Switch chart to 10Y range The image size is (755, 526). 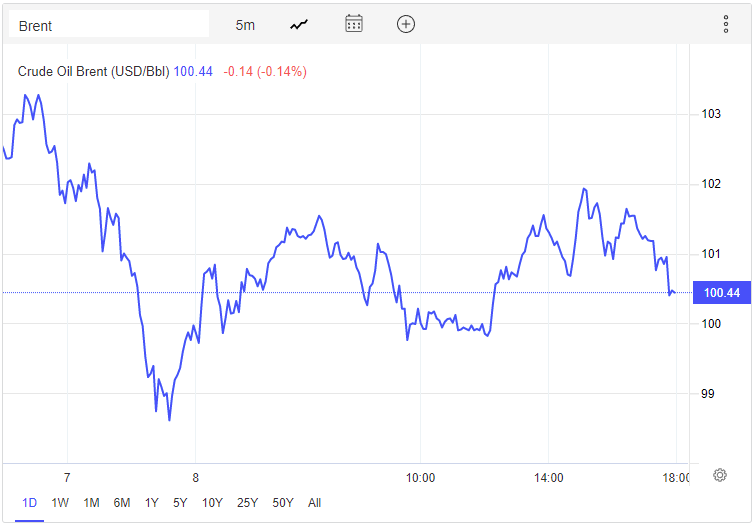(212, 503)
